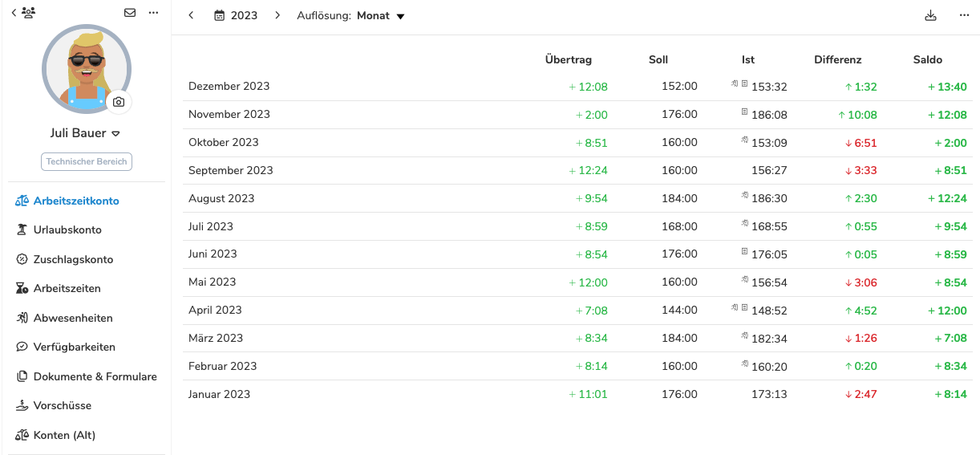The height and width of the screenshot is (455, 980).
Task: Open the envelope message icon
Action: tap(130, 13)
